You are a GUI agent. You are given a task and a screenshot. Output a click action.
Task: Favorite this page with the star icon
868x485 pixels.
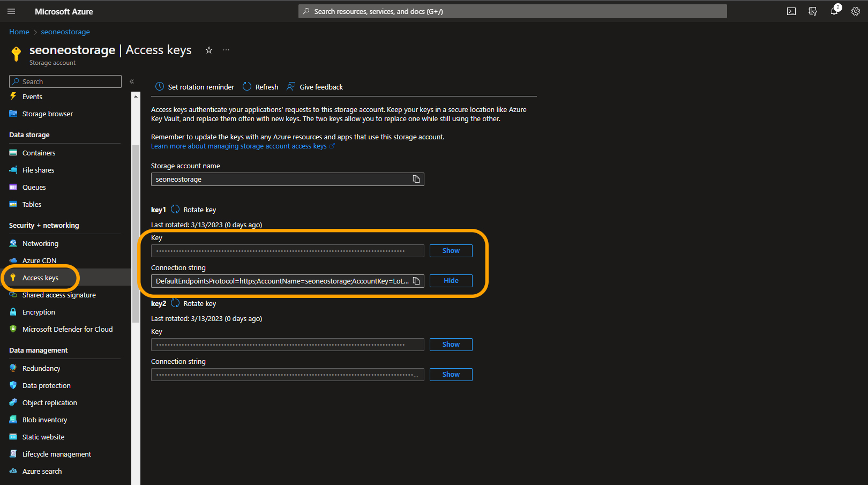pyautogui.click(x=209, y=50)
